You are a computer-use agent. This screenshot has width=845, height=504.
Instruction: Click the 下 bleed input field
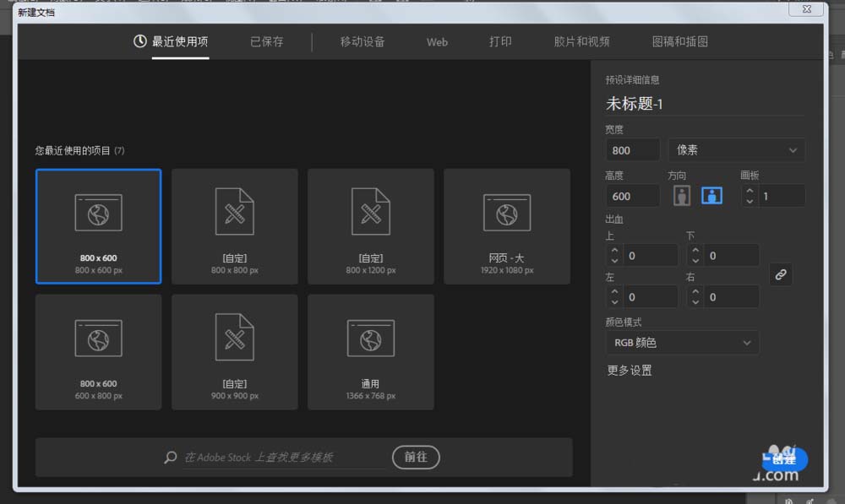[x=732, y=255]
